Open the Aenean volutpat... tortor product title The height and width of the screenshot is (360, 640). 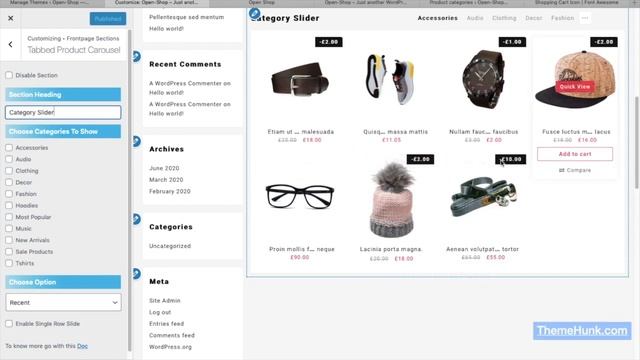pyautogui.click(x=482, y=249)
